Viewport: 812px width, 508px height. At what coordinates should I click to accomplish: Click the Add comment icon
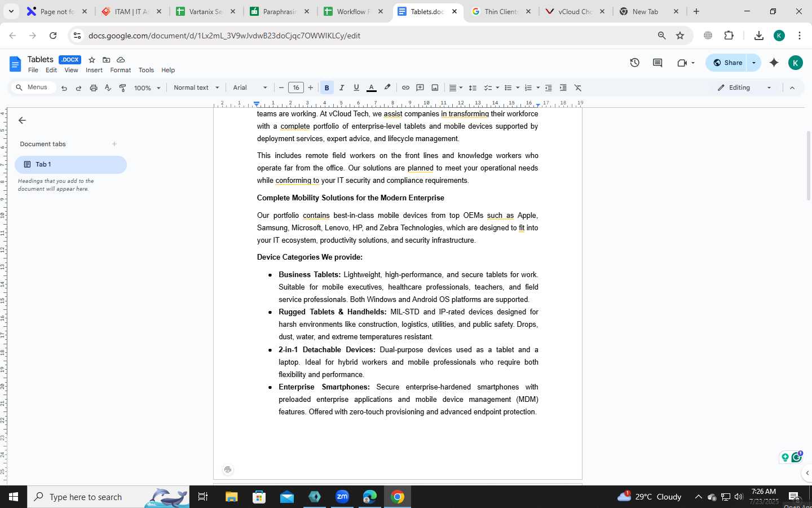420,88
